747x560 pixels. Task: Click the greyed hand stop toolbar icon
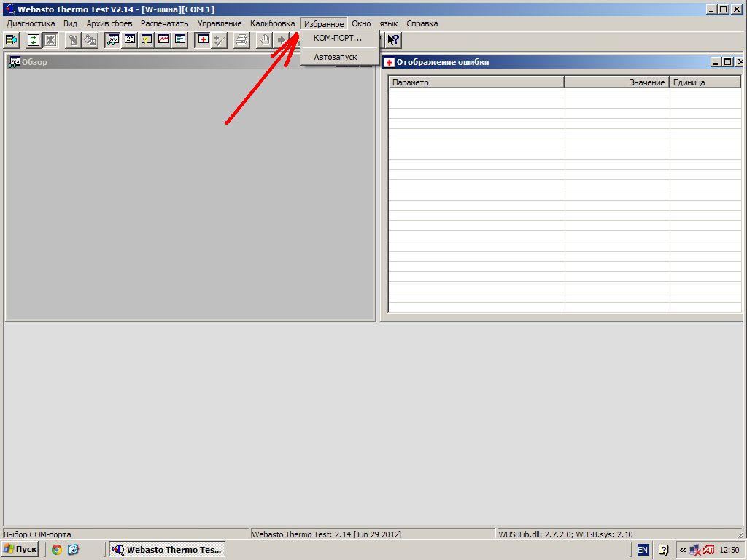coord(264,40)
